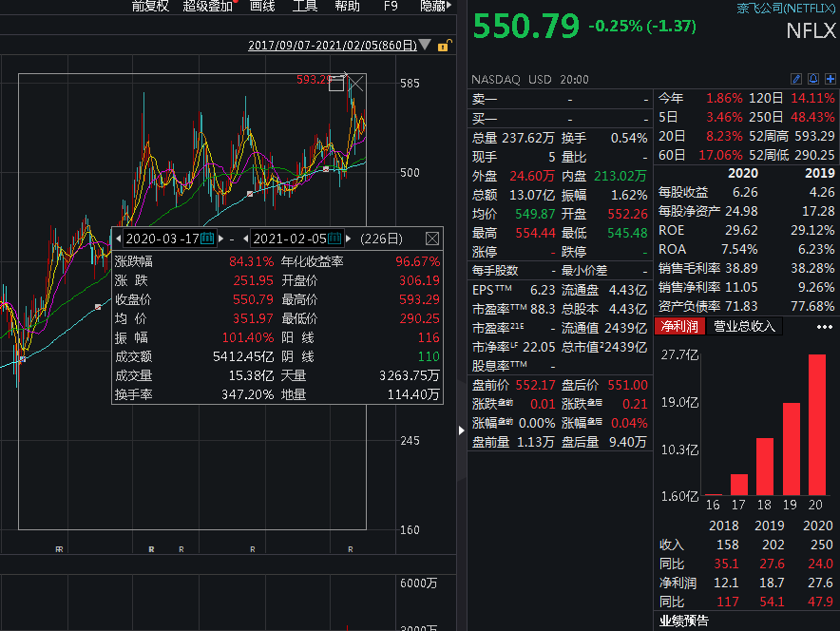This screenshot has height=631, width=840.
Task: Select the 净利润 tab
Action: tap(679, 327)
